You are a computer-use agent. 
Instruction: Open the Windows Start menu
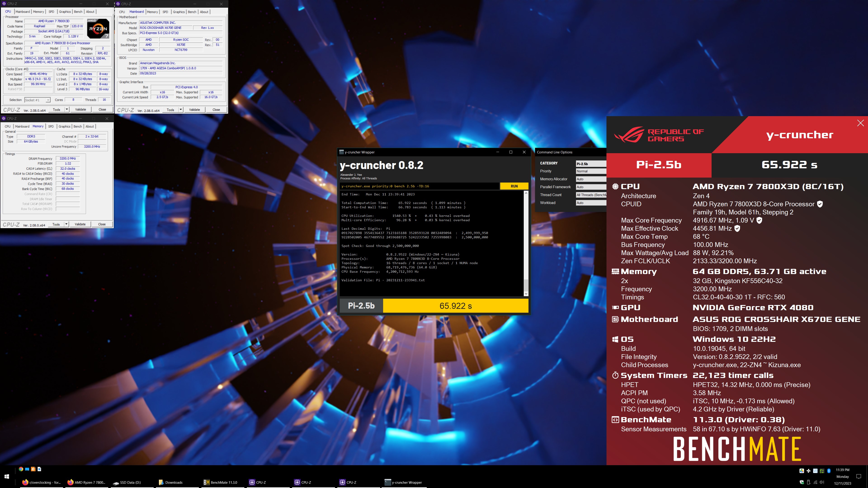pyautogui.click(x=7, y=476)
